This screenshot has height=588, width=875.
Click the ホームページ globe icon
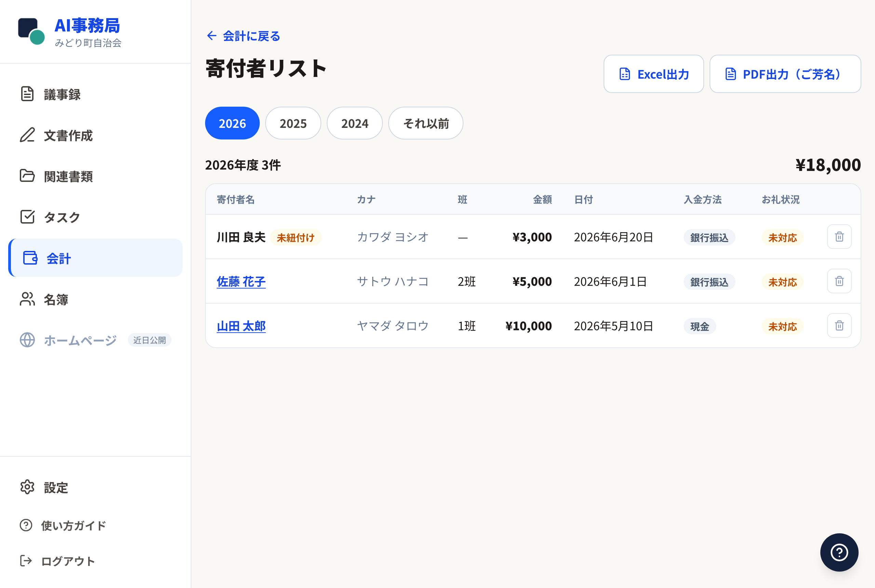click(x=27, y=340)
